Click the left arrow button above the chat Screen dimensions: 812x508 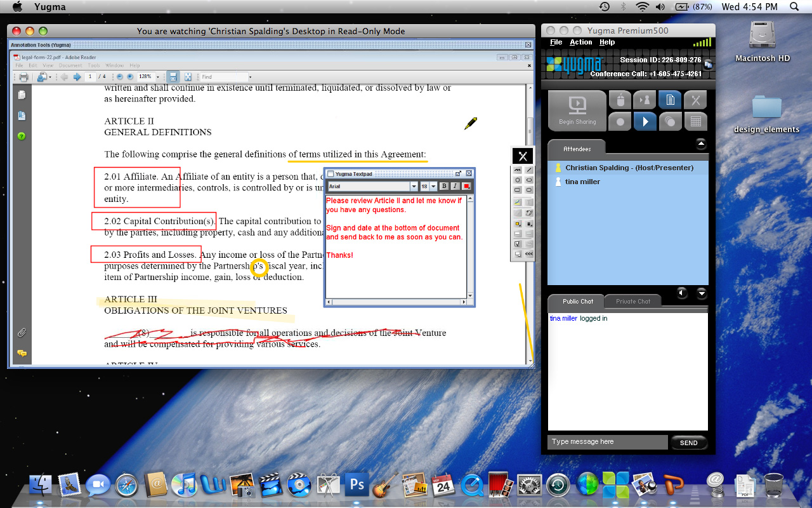click(x=682, y=293)
